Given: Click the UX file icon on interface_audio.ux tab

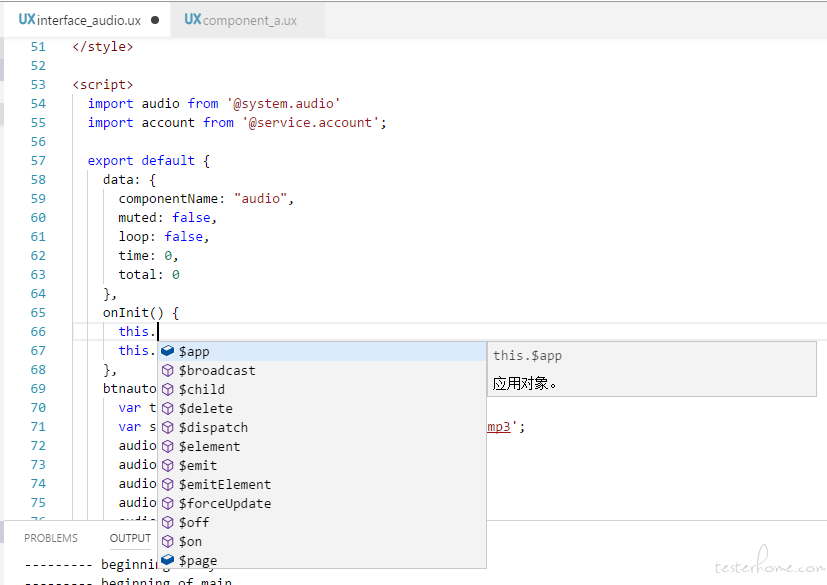Looking at the screenshot, I should [x=27, y=20].
